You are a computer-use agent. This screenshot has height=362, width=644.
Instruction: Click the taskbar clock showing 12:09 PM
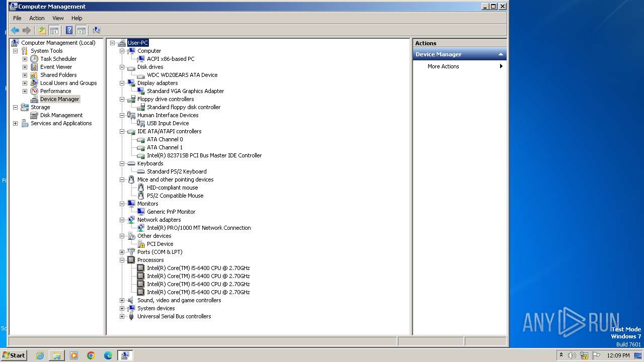pos(618,355)
